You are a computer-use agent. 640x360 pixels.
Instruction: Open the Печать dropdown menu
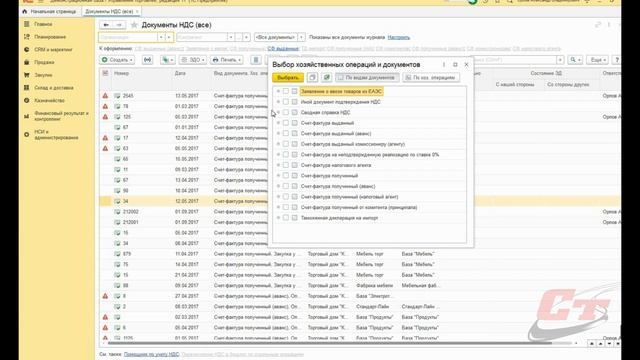pyautogui.click(x=227, y=60)
